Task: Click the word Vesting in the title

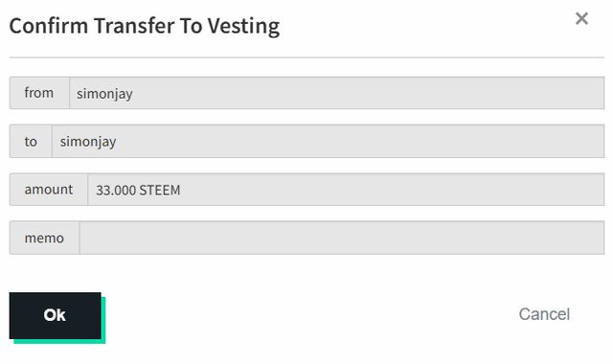Action: (243, 26)
